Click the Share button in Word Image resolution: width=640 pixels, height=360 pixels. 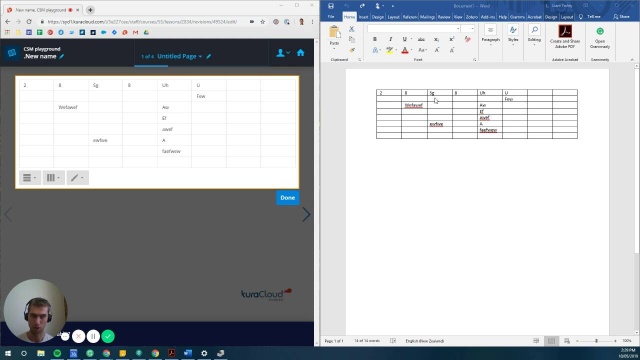tap(621, 17)
